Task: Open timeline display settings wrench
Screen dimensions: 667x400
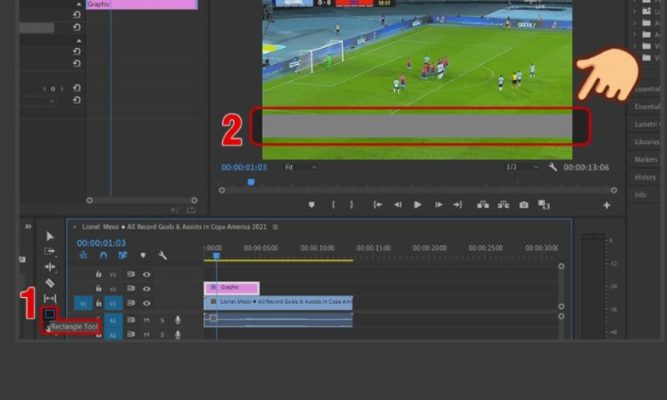Action: [x=162, y=256]
